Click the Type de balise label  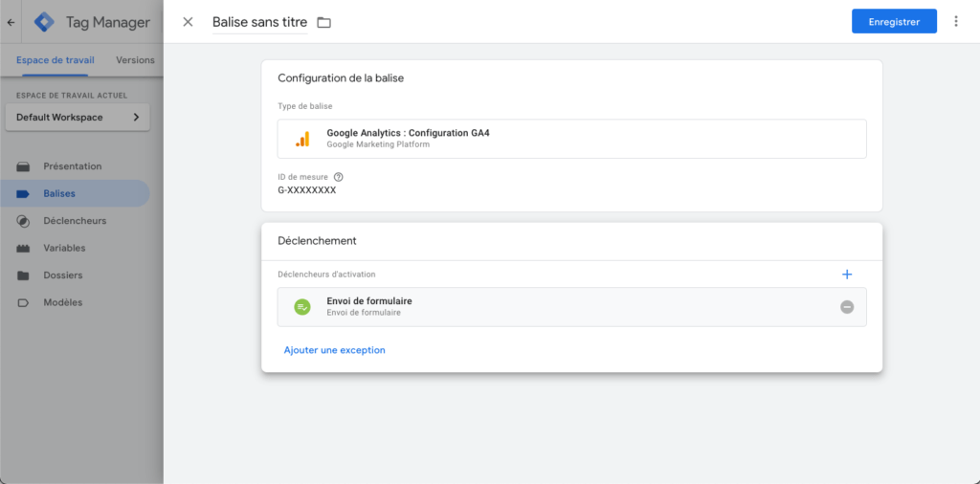(305, 106)
